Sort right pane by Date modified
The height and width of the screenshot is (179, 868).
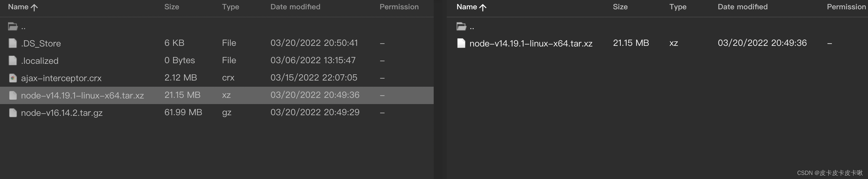click(x=742, y=7)
